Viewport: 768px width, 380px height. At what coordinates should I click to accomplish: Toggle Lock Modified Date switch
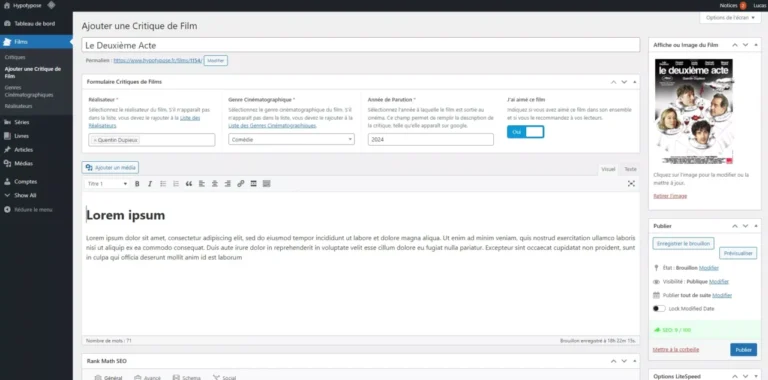point(659,309)
